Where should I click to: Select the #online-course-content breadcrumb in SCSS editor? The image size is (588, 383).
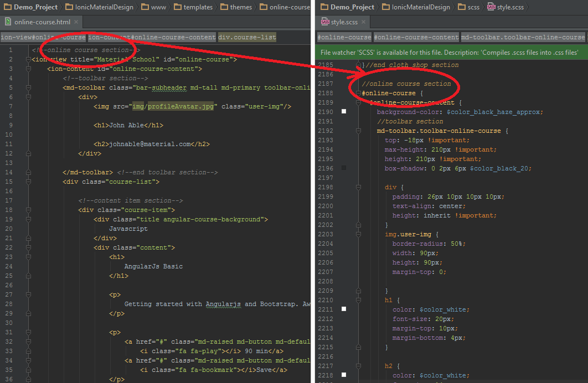tap(416, 38)
